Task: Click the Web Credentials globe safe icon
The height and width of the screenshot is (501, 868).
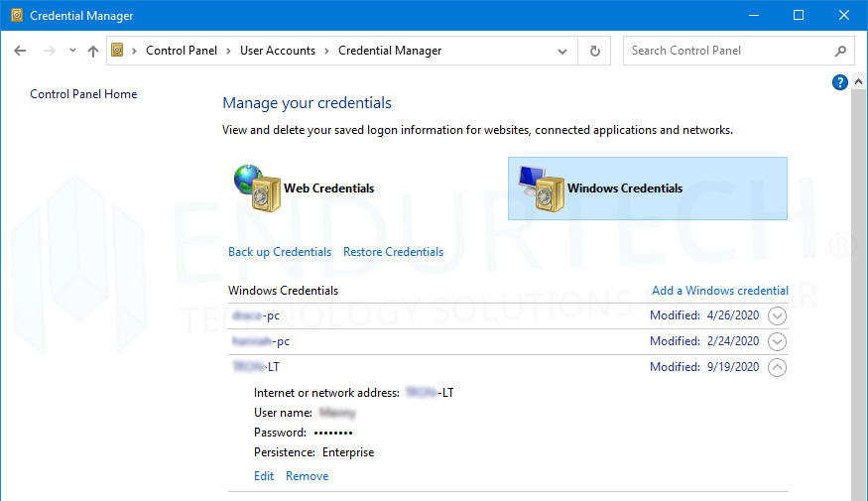Action: tap(257, 188)
